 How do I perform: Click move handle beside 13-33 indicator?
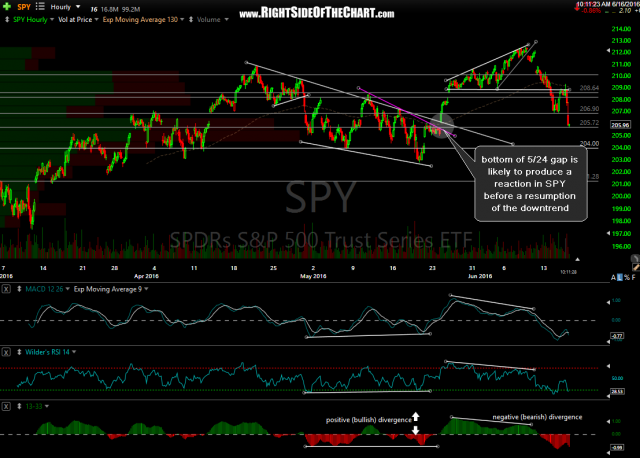pos(19,406)
